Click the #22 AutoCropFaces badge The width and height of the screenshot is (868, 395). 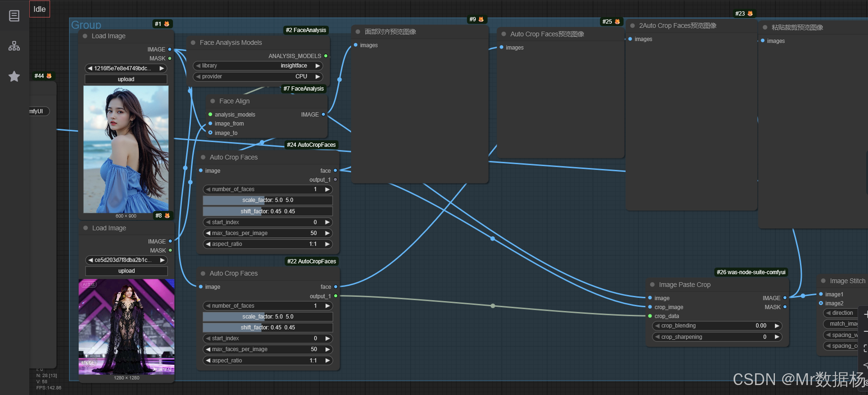pyautogui.click(x=312, y=261)
